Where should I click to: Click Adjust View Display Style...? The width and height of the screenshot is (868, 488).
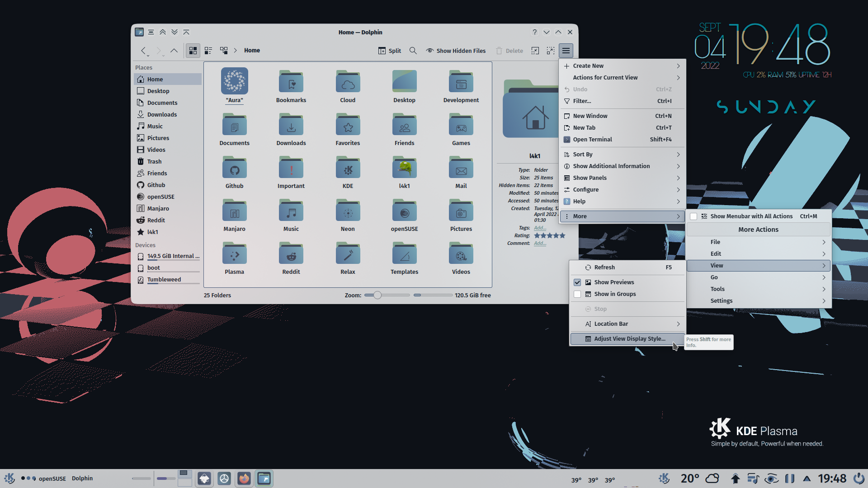point(627,339)
